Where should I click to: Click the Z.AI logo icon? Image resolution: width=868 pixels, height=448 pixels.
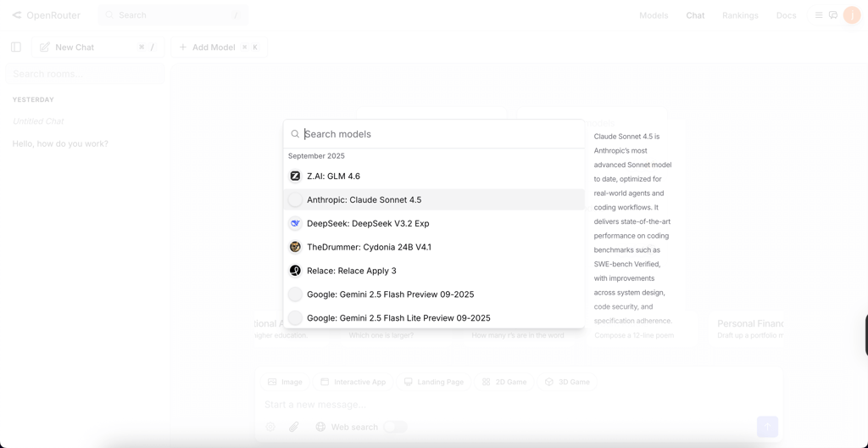296,176
